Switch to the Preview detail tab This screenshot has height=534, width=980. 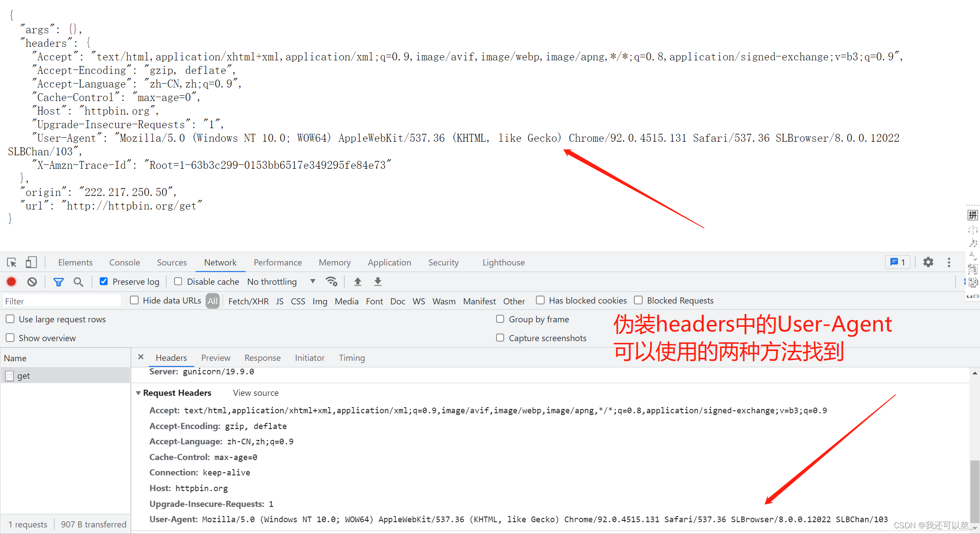(216, 358)
